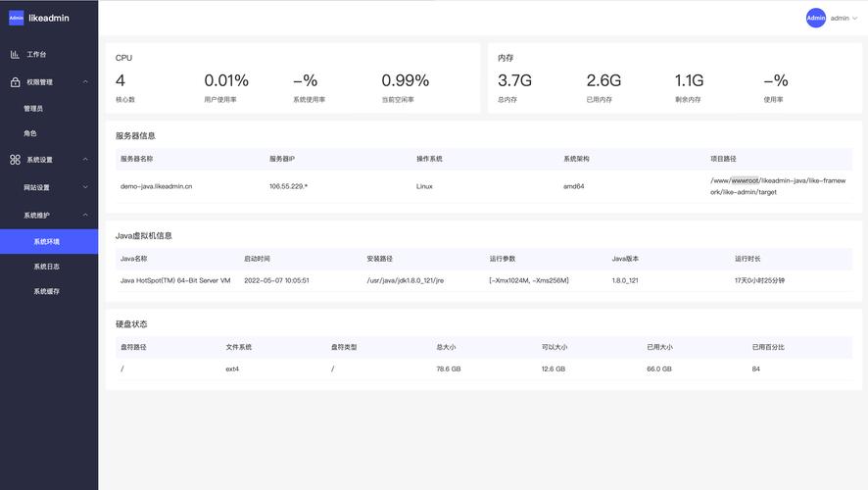The height and width of the screenshot is (490, 868).
Task: Collapse the 系统维护 submenu chevron
Action: 85,215
